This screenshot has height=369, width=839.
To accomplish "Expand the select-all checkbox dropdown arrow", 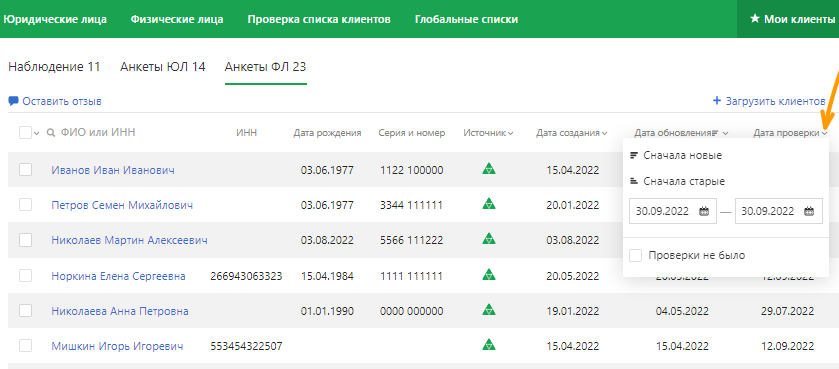I will pyautogui.click(x=36, y=134).
